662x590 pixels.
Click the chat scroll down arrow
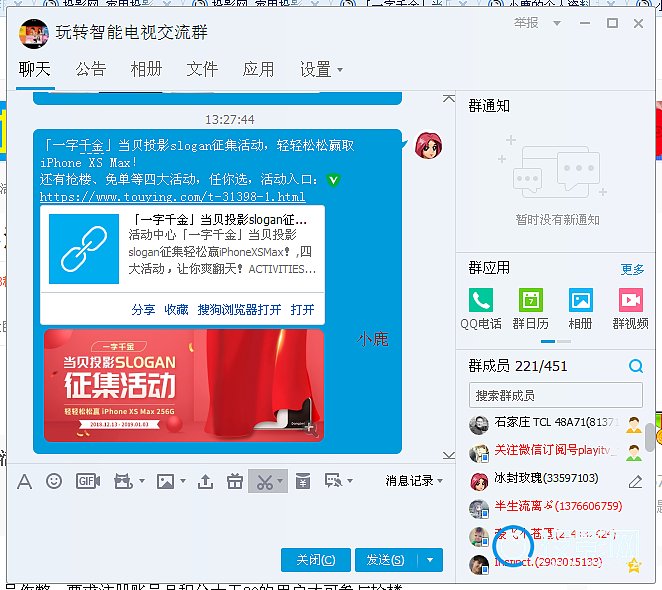[449, 455]
